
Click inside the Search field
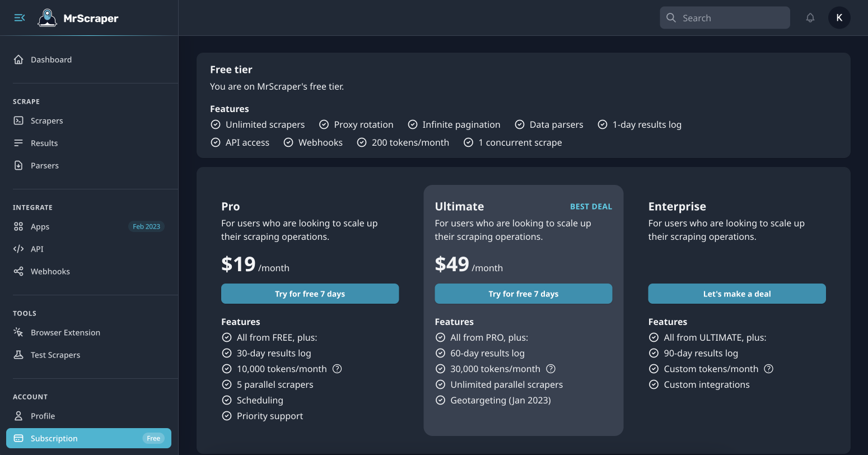(725, 17)
